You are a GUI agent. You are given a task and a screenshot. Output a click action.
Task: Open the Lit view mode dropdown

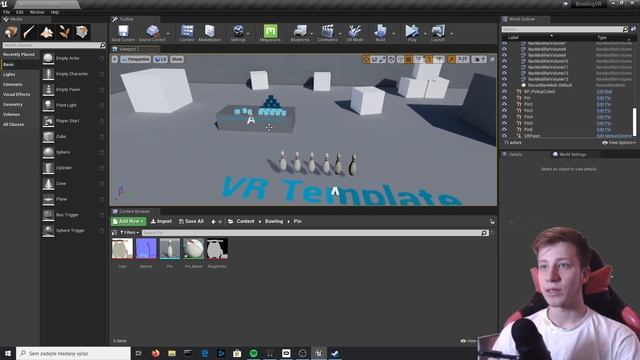click(160, 60)
